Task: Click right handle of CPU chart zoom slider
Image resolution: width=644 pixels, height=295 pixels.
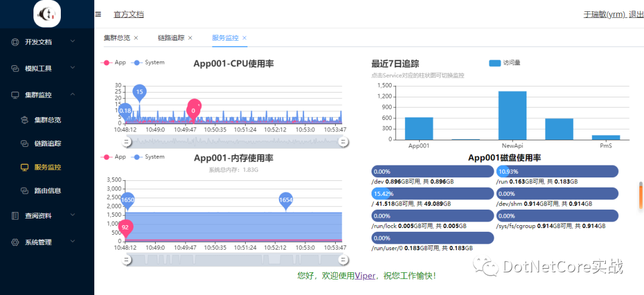Action: [344, 142]
